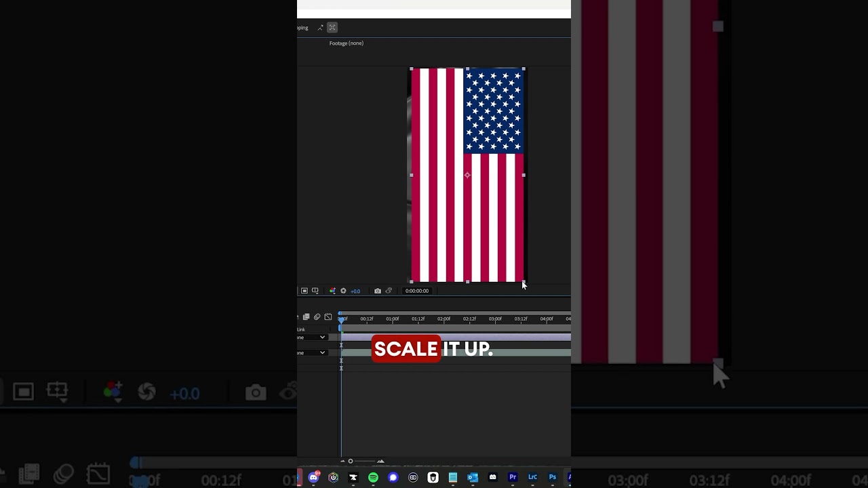The height and width of the screenshot is (488, 868).
Task: Click the 01:00f mark on time ruler
Action: click(393, 319)
